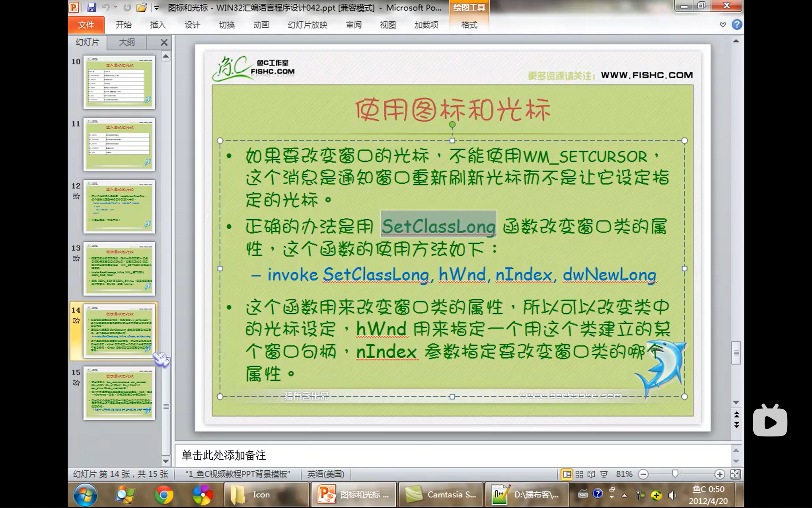Click the Open folder icon in title bar
Image resolution: width=812 pixels, height=508 pixels.
[x=141, y=7]
